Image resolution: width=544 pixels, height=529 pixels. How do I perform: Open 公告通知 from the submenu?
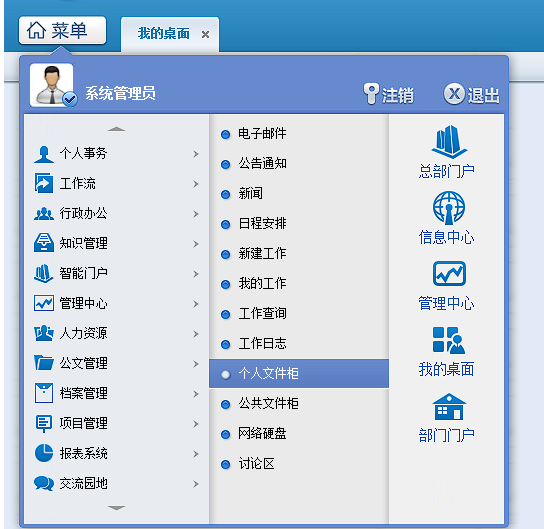[299, 164]
